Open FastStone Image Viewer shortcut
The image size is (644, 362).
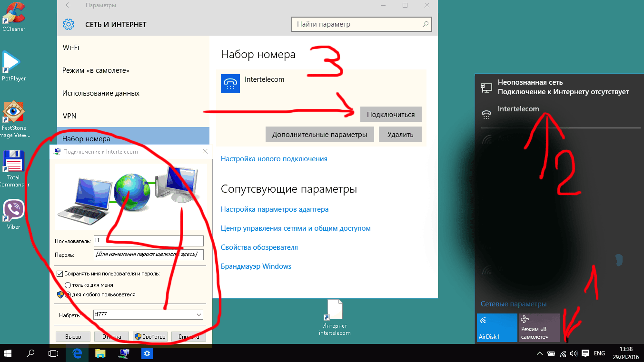point(13,119)
